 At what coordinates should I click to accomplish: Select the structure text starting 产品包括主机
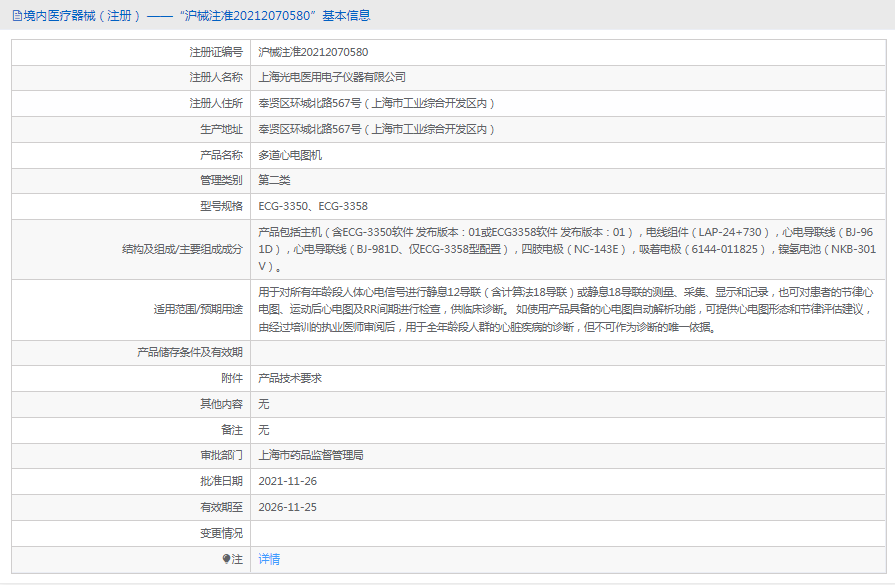point(567,249)
